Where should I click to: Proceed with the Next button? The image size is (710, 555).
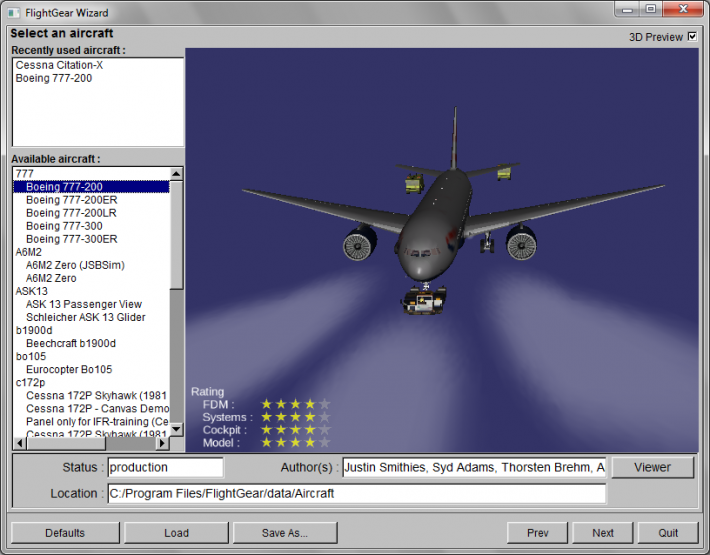point(603,533)
